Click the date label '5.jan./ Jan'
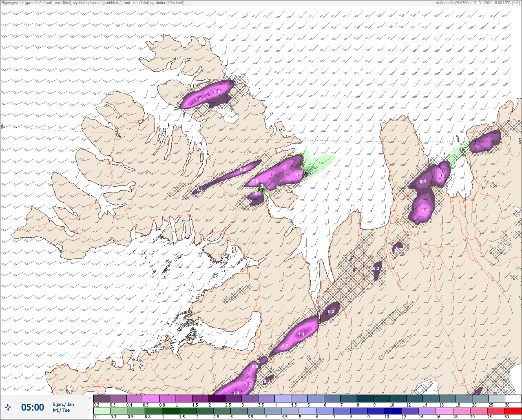 point(63,404)
